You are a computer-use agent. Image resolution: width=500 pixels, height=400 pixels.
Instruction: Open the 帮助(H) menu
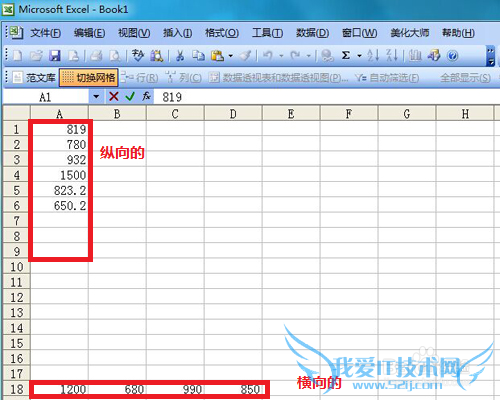(x=458, y=33)
